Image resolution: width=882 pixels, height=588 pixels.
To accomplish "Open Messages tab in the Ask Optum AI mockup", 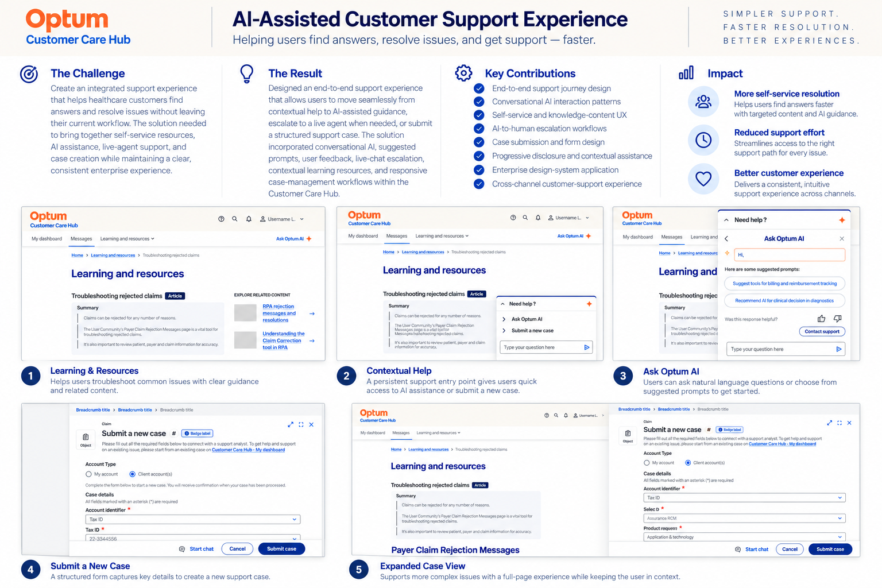I will click(x=672, y=237).
